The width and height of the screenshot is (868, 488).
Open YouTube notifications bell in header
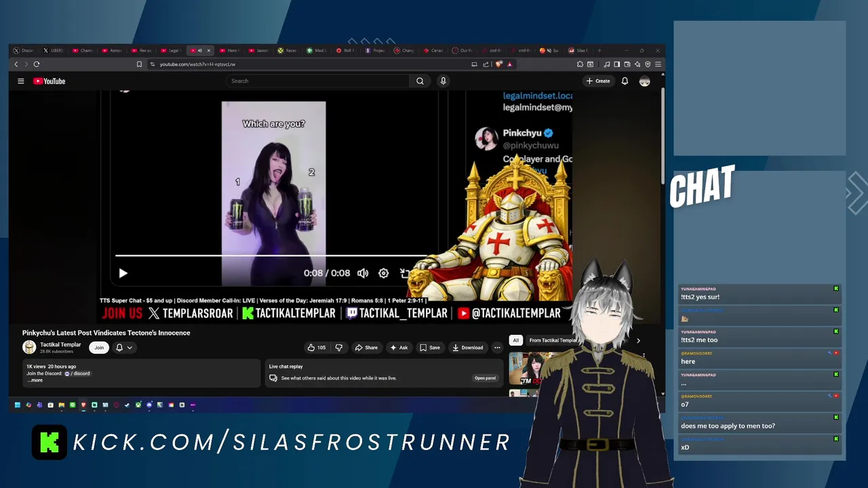[625, 81]
